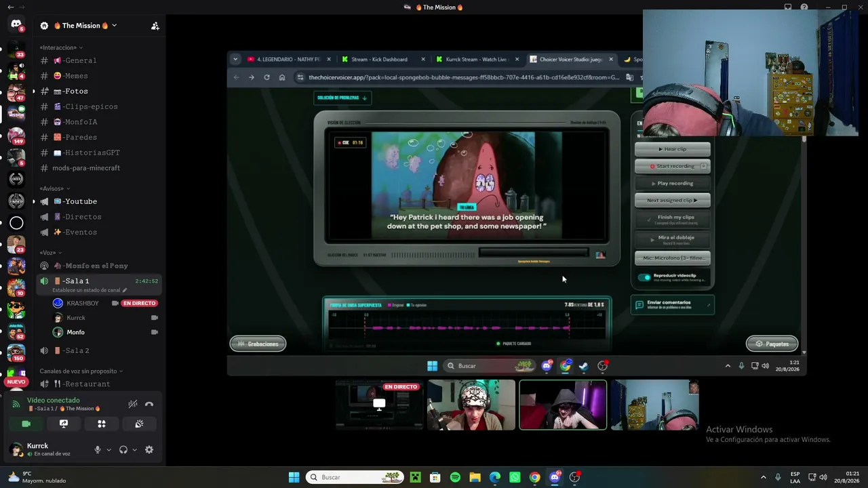Toggle the Reproducir videoclip switch

644,277
